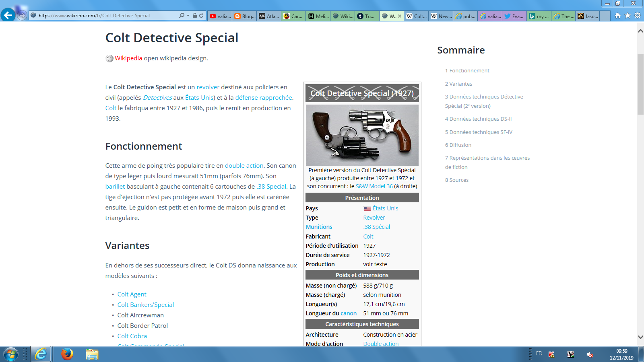The width and height of the screenshot is (644, 362).
Task: Switch to the Twitter 'Eva...' tab
Action: (514, 16)
